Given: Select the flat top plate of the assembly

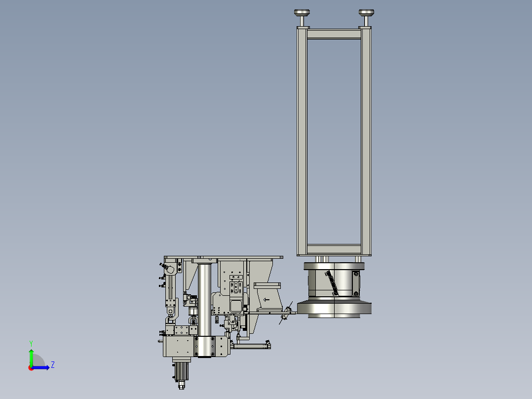Looking at the screenshot, I should (x=223, y=257).
